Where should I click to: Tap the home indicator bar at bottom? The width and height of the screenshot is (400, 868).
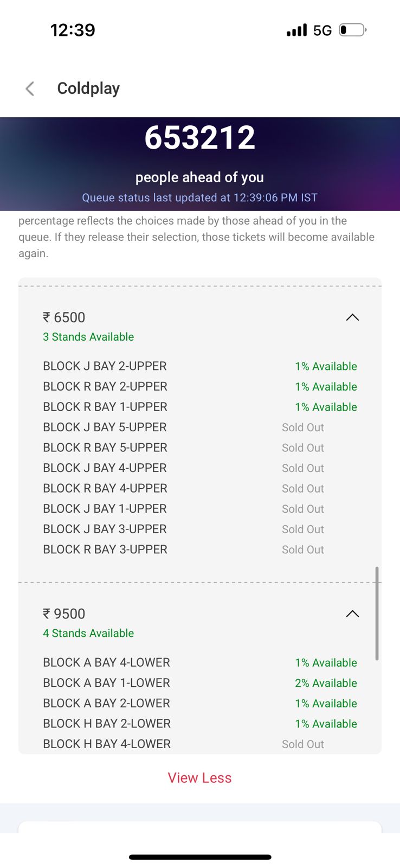(x=200, y=857)
